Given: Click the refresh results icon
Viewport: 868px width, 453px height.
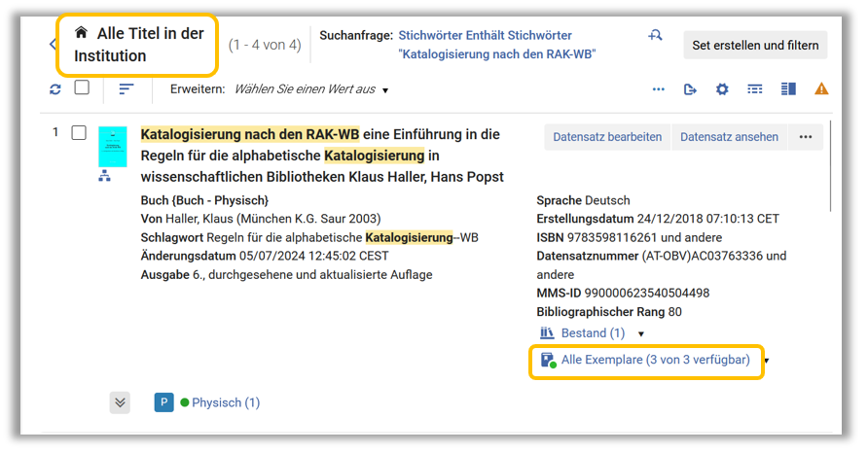Looking at the screenshot, I should 55,89.
